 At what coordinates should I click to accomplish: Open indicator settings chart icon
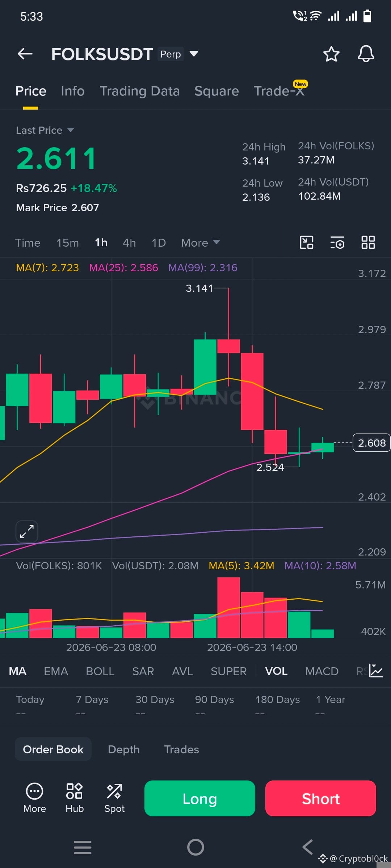(376, 671)
